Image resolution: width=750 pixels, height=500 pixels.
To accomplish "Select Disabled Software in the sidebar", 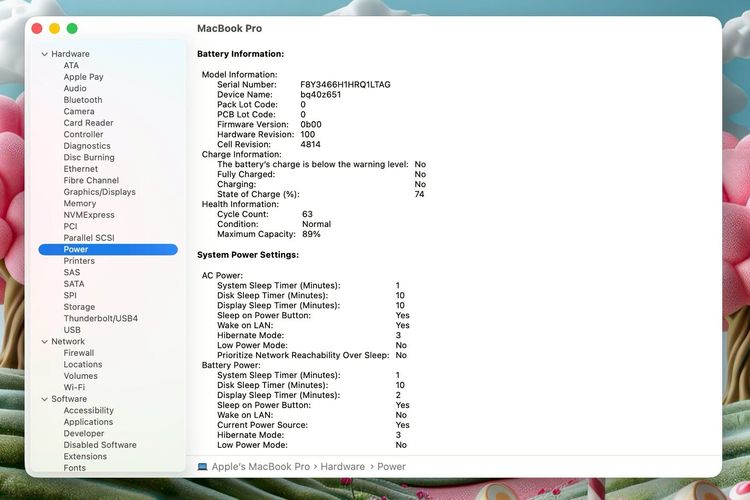I will pyautogui.click(x=100, y=445).
